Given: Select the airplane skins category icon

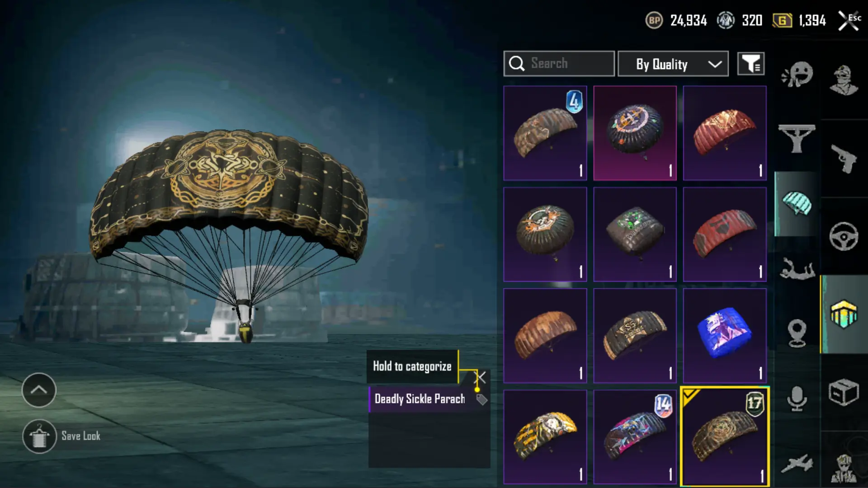Looking at the screenshot, I should (797, 464).
